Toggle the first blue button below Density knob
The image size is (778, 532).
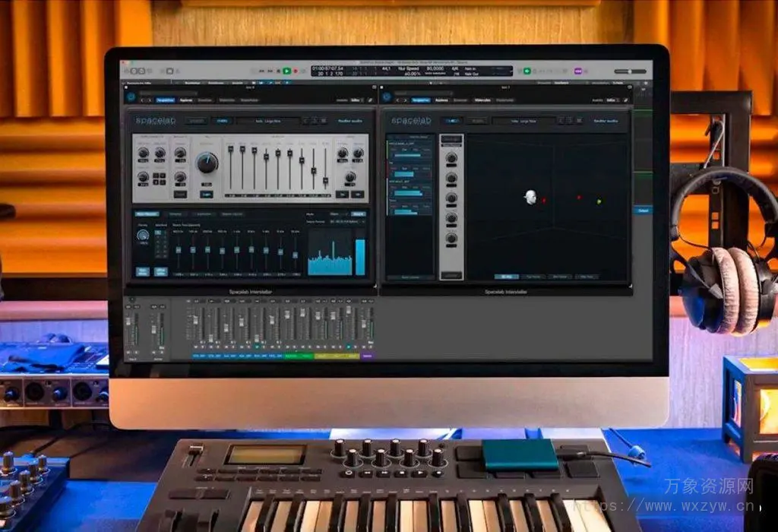[143, 271]
